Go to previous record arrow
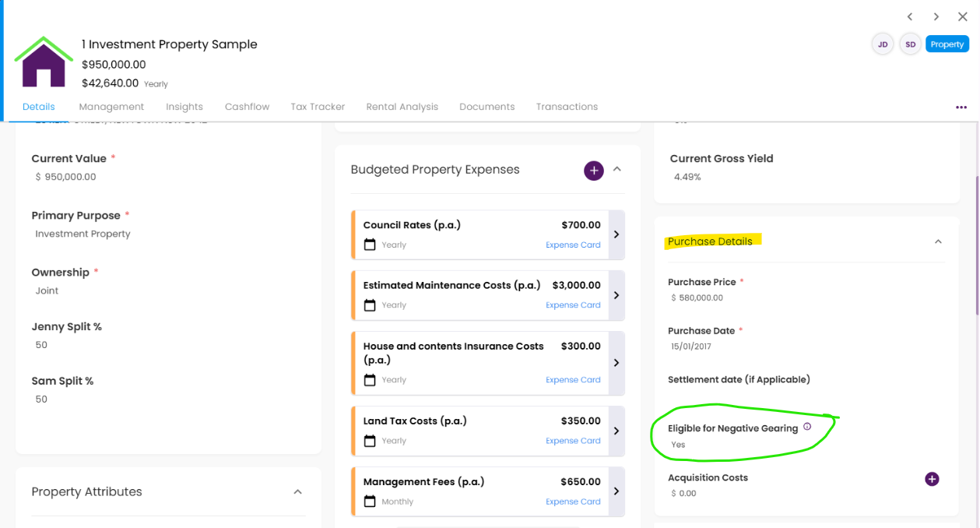 pyautogui.click(x=910, y=16)
